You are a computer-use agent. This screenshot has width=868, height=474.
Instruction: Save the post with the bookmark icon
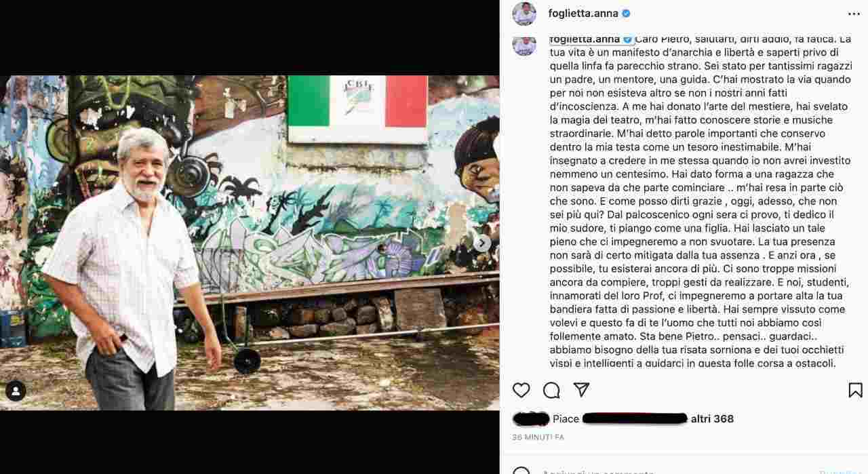pyautogui.click(x=855, y=390)
